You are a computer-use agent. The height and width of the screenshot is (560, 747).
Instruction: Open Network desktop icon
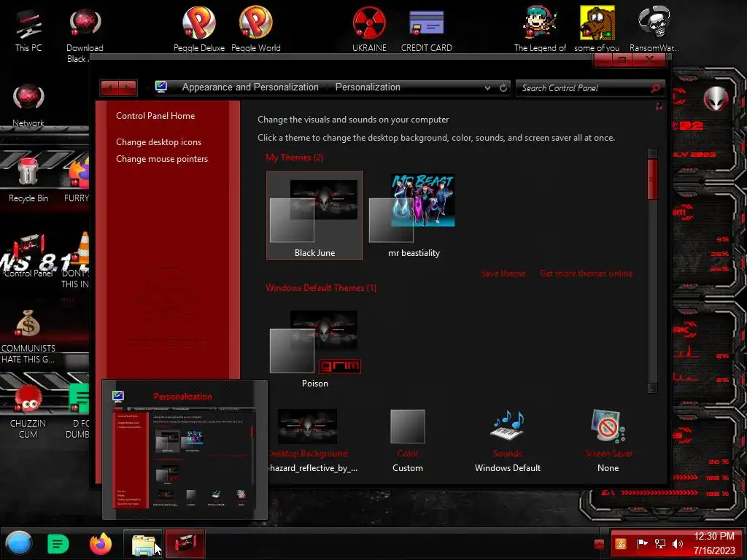point(28,106)
